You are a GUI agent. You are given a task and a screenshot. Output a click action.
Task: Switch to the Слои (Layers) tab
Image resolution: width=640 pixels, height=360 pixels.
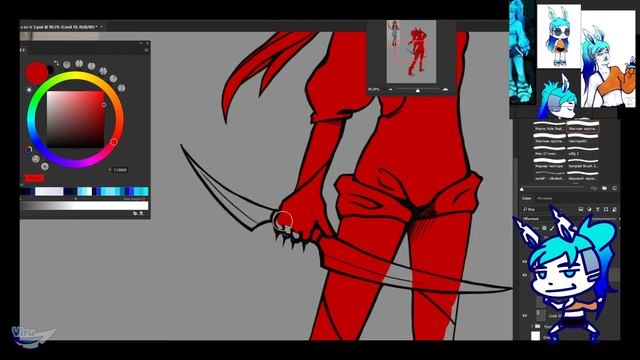click(x=527, y=198)
